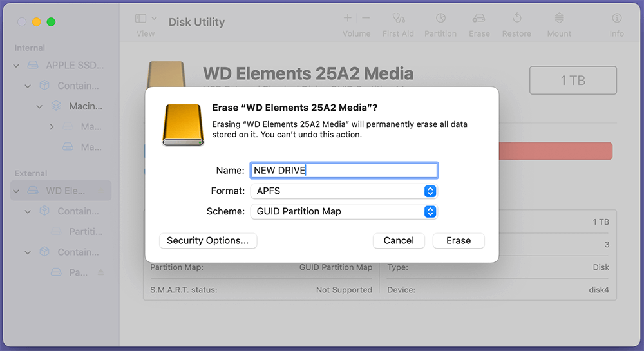Click the First Aid stethoscope icon
This screenshot has height=351, width=644.
click(399, 18)
